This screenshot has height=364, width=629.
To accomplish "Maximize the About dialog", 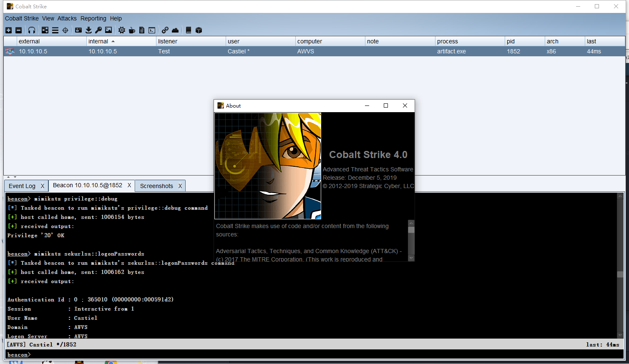I will tap(386, 105).
